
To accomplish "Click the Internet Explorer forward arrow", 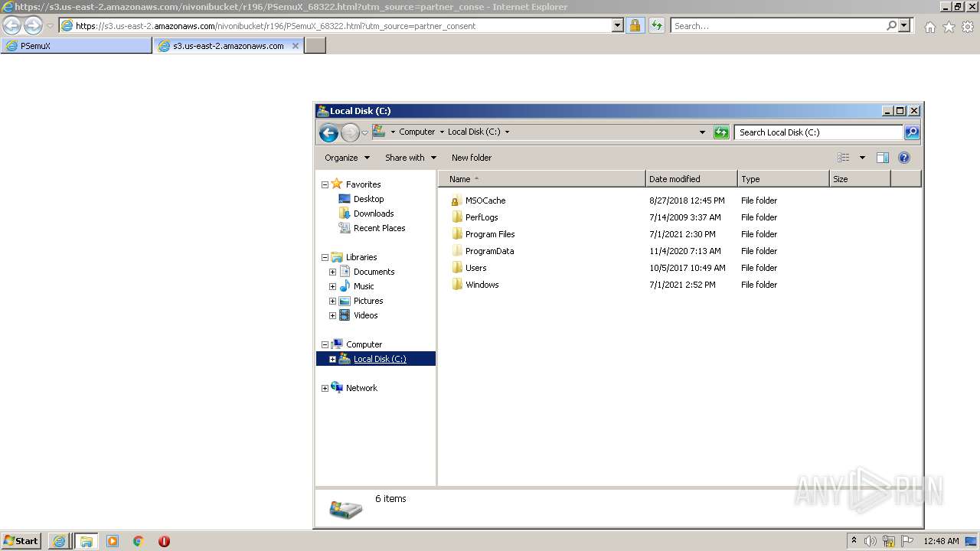I will click(33, 25).
